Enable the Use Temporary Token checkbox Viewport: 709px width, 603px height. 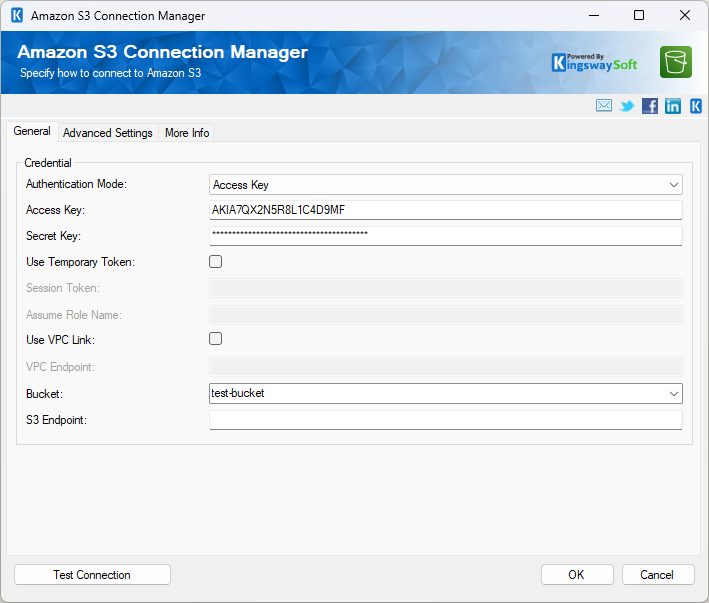216,262
